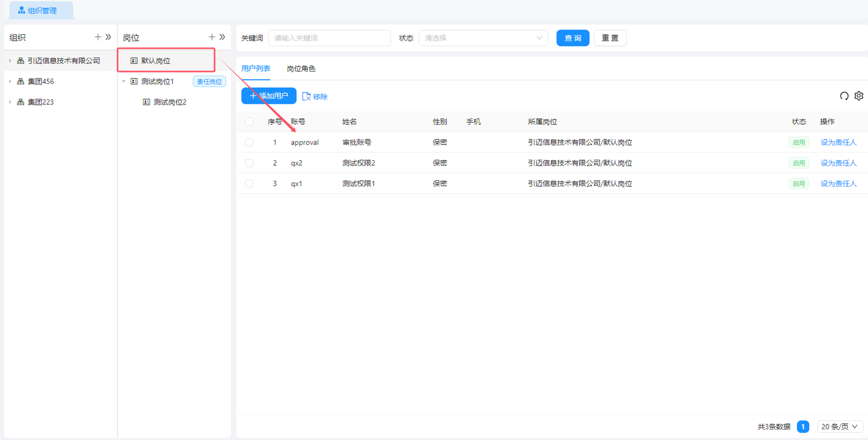The height and width of the screenshot is (440, 868).
Task: Open the 状态 status dropdown
Action: pyautogui.click(x=483, y=38)
